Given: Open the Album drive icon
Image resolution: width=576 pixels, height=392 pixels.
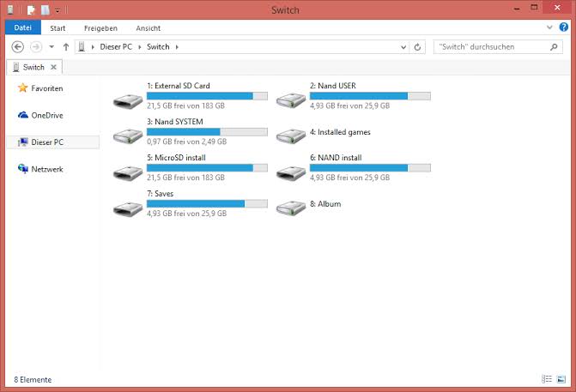Looking at the screenshot, I should coord(291,208).
